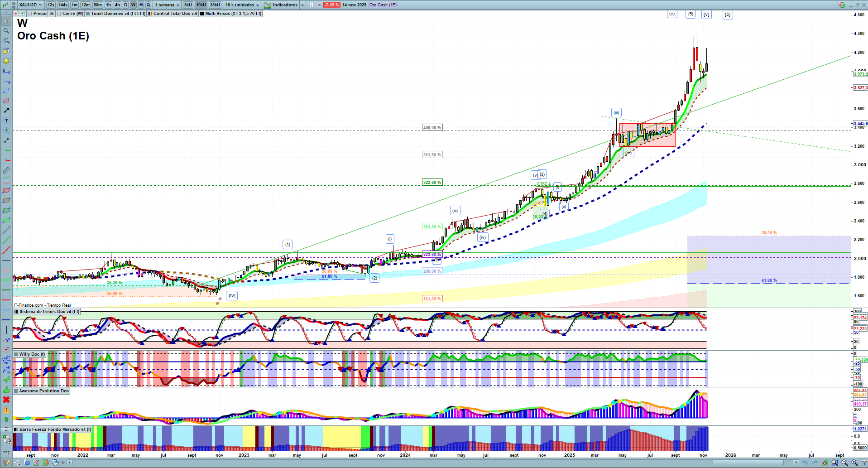The image size is (868, 468).
Task: Pick the black arrow drawing tool
Action: tap(6, 111)
